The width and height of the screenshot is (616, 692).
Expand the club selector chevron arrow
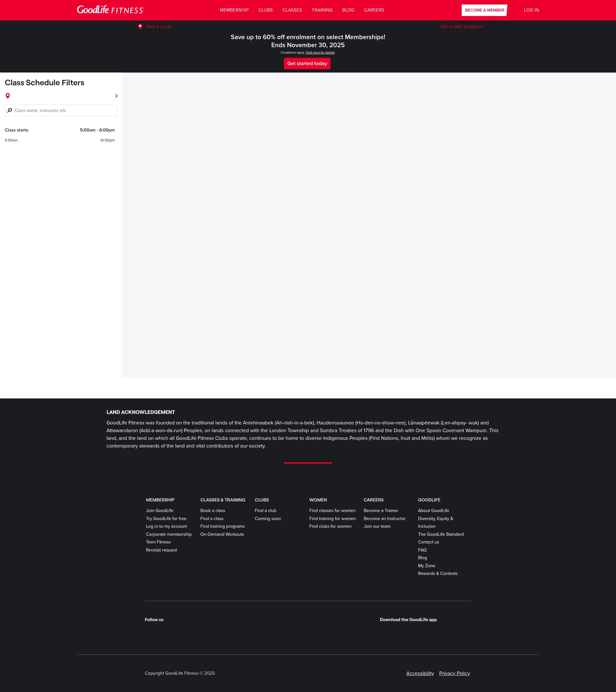point(116,96)
